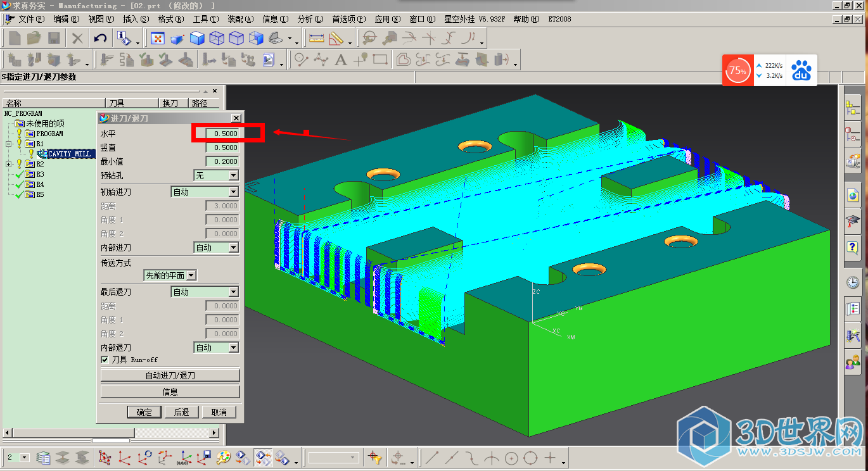Click the measure angle triangle icon
868x471 pixels.
click(x=336, y=39)
